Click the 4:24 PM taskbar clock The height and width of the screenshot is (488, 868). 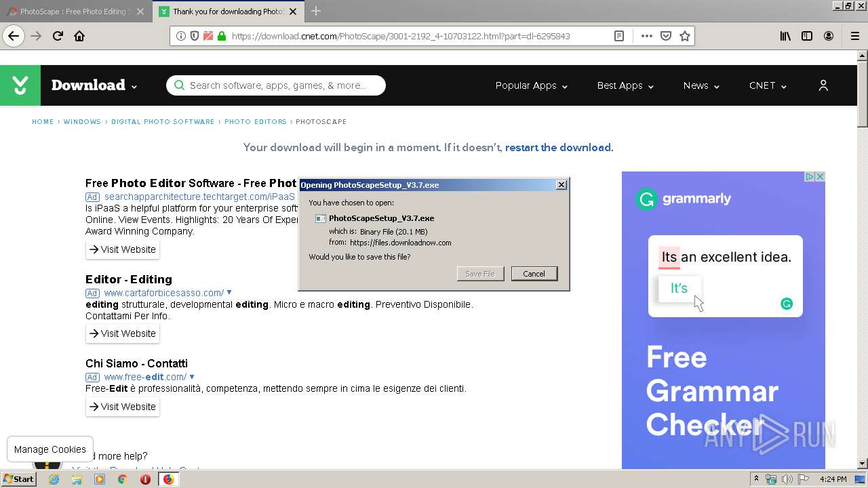833,479
